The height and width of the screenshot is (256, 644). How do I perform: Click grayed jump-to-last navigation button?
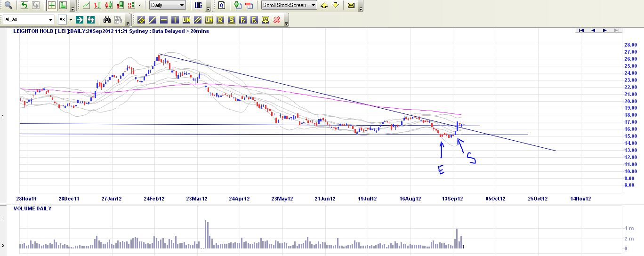point(616,30)
